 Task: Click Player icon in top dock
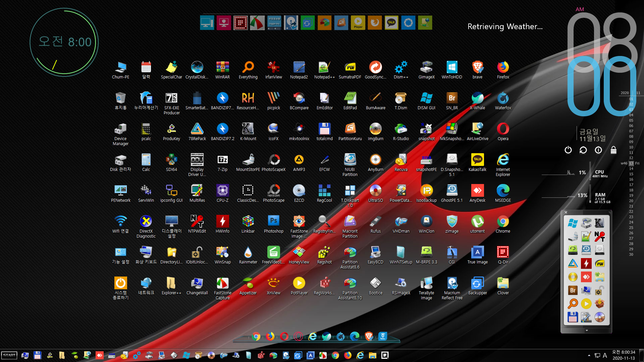[358, 23]
